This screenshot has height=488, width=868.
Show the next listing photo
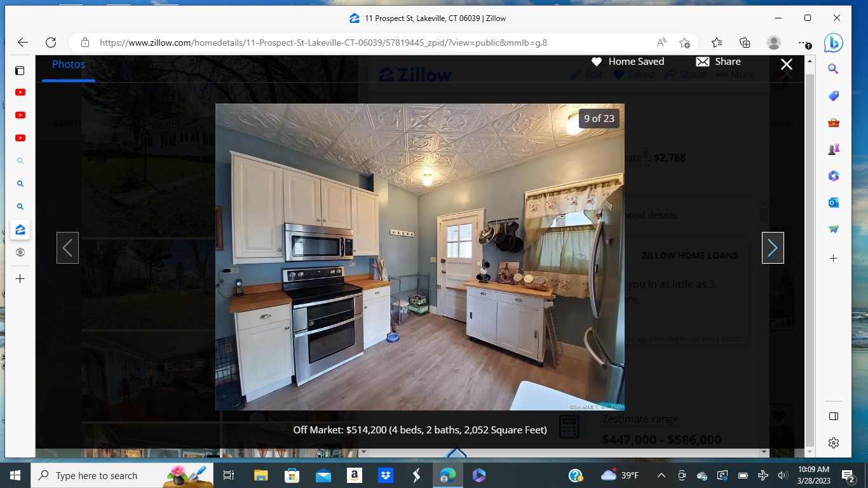[x=773, y=248]
